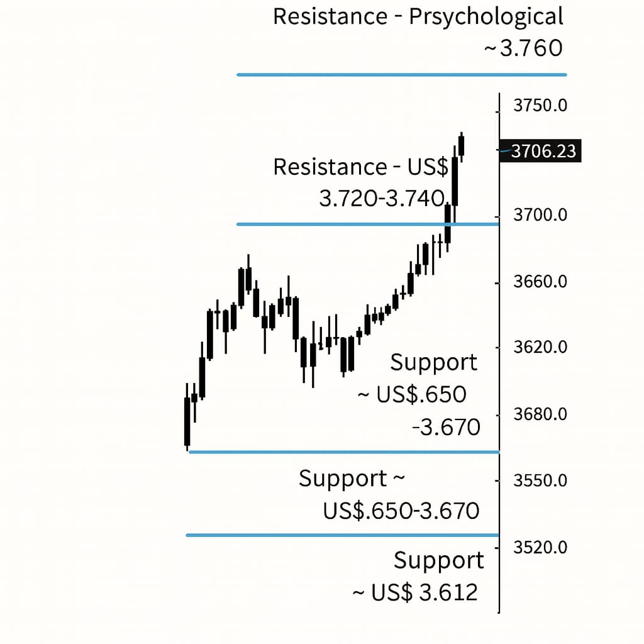Click the 3660.0 price axis label

(x=540, y=281)
